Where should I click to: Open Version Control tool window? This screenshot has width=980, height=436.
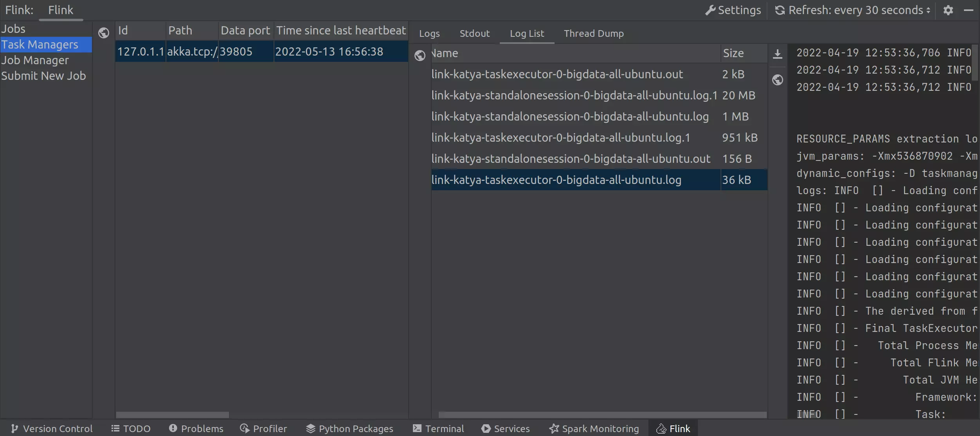click(x=52, y=429)
